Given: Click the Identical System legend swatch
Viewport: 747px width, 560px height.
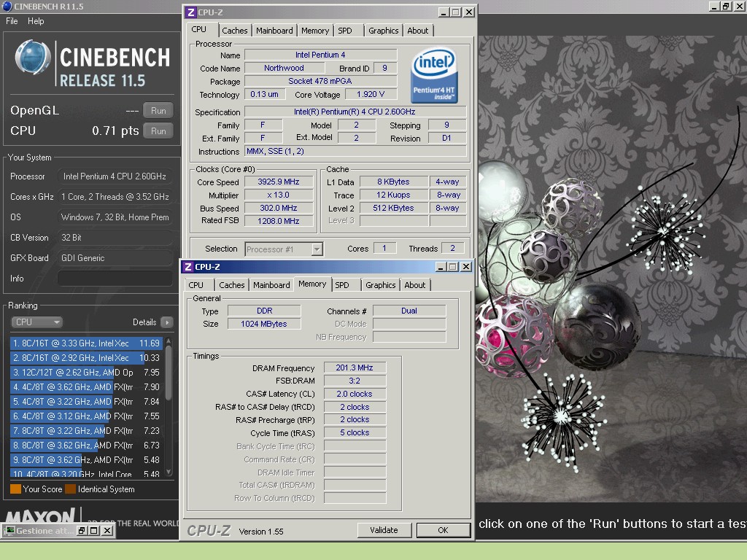Looking at the screenshot, I should point(71,489).
